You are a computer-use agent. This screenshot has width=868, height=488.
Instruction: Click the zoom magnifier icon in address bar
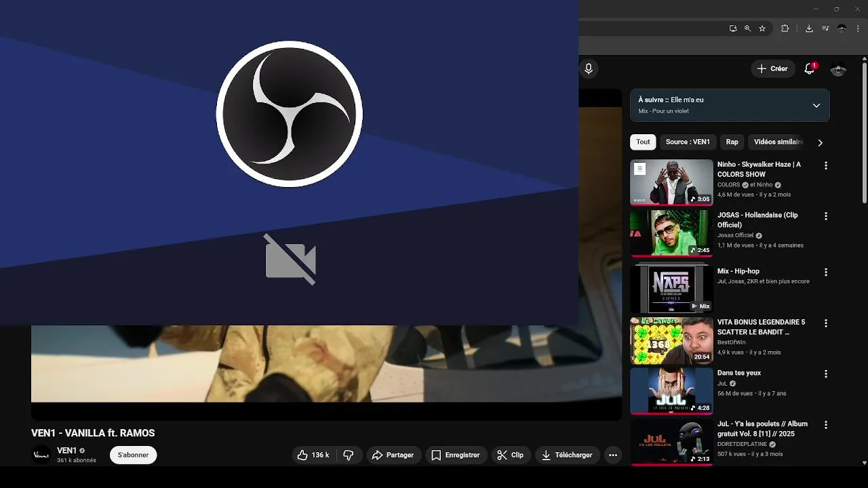point(747,28)
